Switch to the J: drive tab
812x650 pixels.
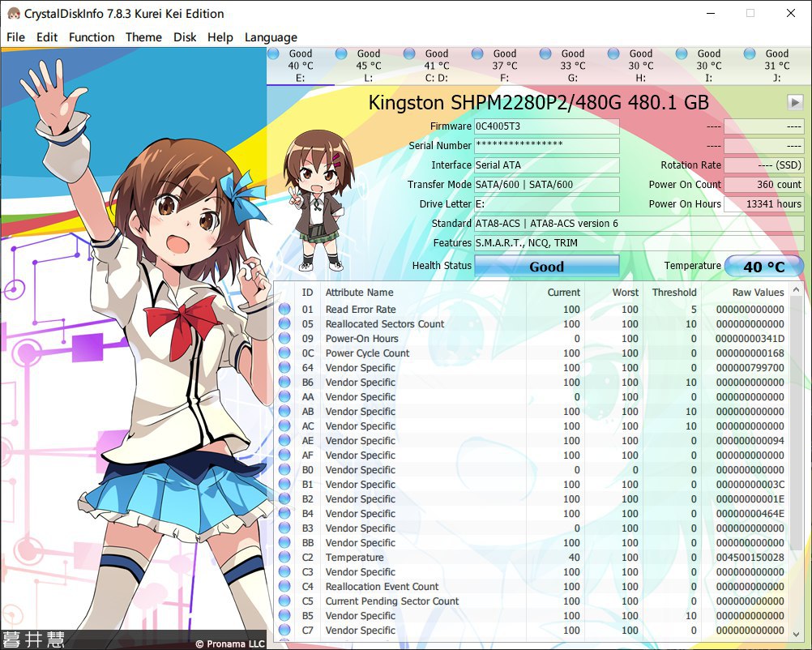coord(777,66)
